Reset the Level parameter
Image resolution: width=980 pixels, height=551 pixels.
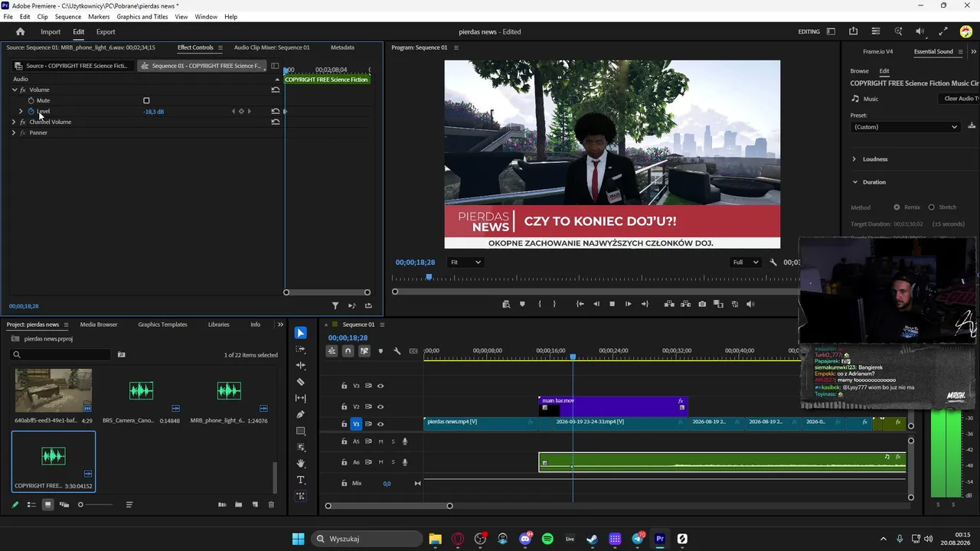[275, 111]
